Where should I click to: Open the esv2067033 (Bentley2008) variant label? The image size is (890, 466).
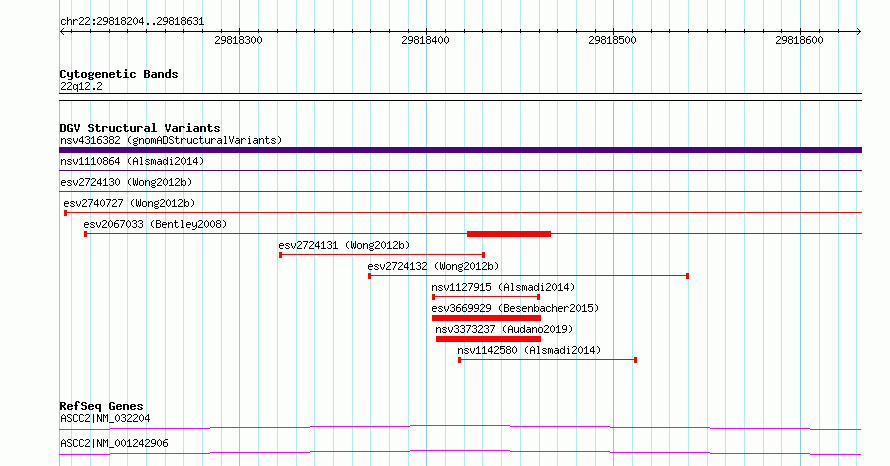(155, 224)
